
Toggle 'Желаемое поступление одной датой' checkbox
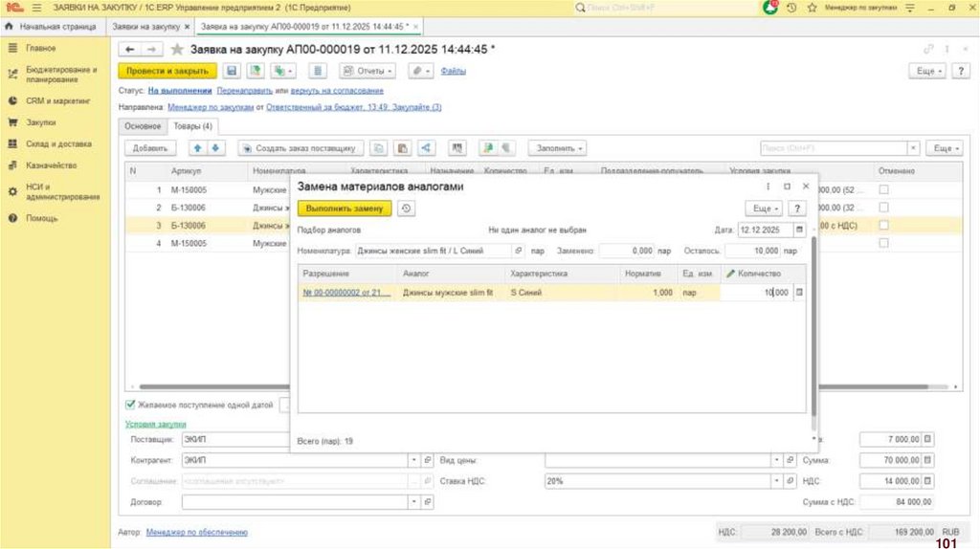[131, 405]
